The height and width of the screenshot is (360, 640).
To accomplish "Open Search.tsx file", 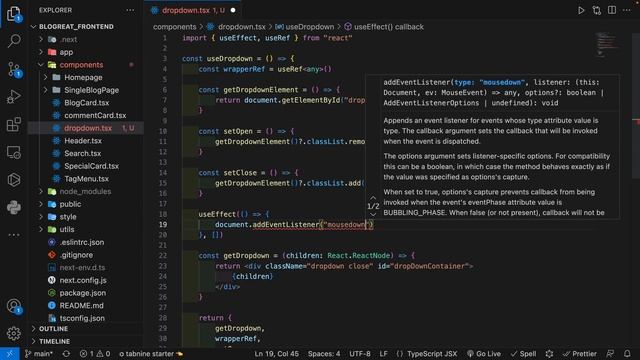I will tap(82, 153).
